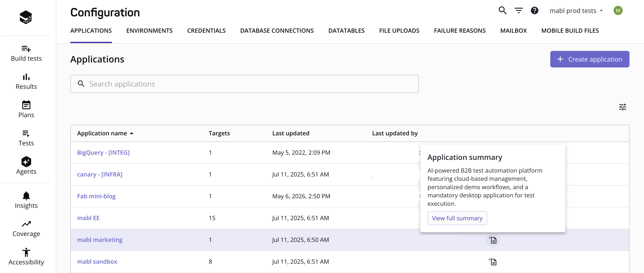
Task: Switch to the Mobile Build Files tab
Action: tap(570, 30)
